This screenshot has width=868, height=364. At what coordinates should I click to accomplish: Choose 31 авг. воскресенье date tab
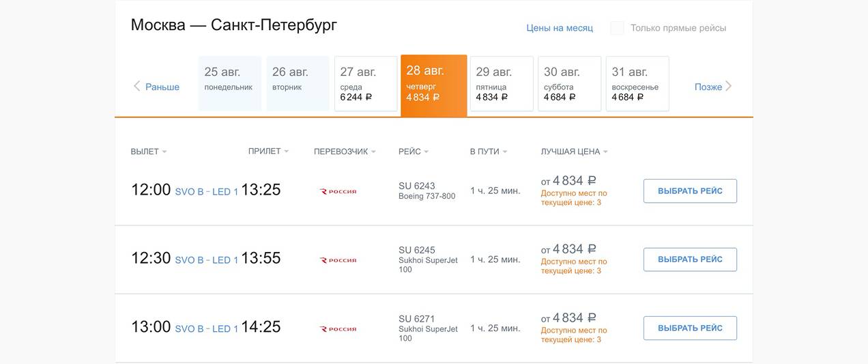pyautogui.click(x=637, y=83)
